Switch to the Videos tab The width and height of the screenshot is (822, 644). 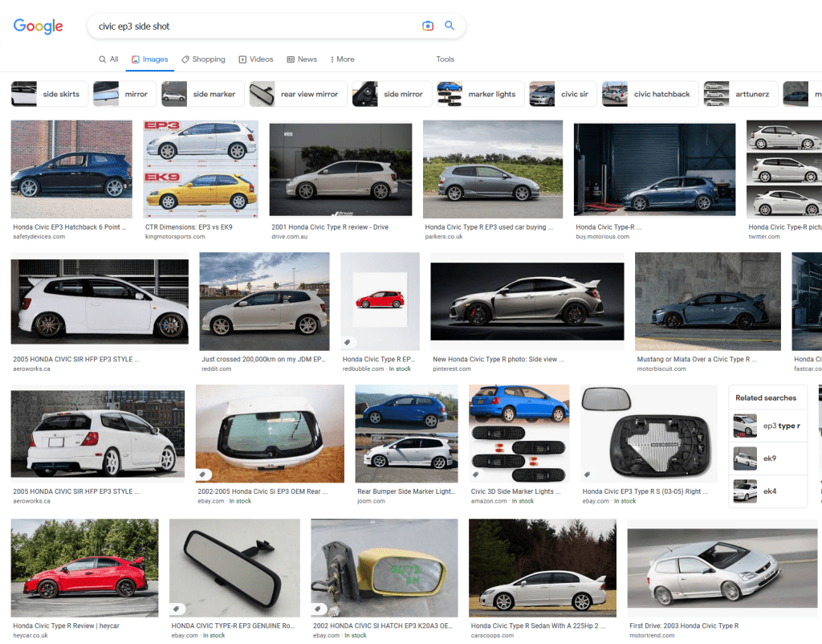(x=256, y=59)
